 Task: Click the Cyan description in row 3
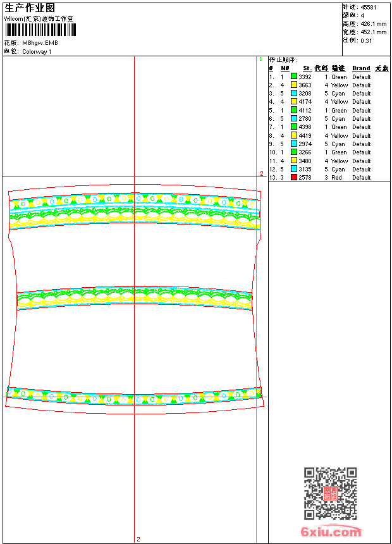point(338,94)
